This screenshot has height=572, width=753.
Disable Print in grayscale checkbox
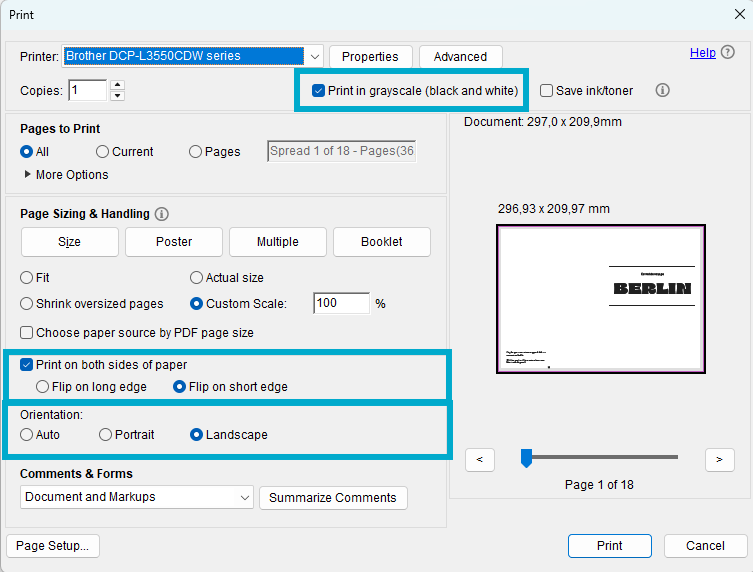tap(319, 91)
